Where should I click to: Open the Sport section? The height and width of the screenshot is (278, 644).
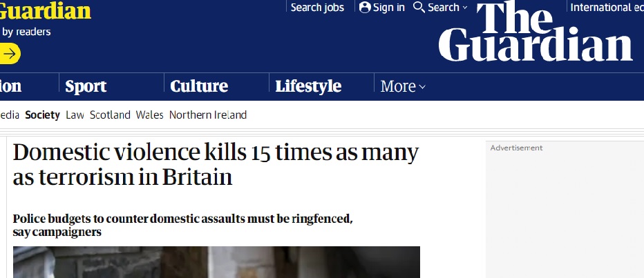[x=86, y=86]
